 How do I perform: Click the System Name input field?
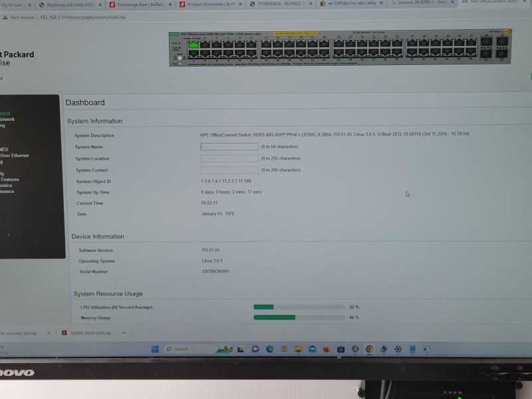click(229, 146)
